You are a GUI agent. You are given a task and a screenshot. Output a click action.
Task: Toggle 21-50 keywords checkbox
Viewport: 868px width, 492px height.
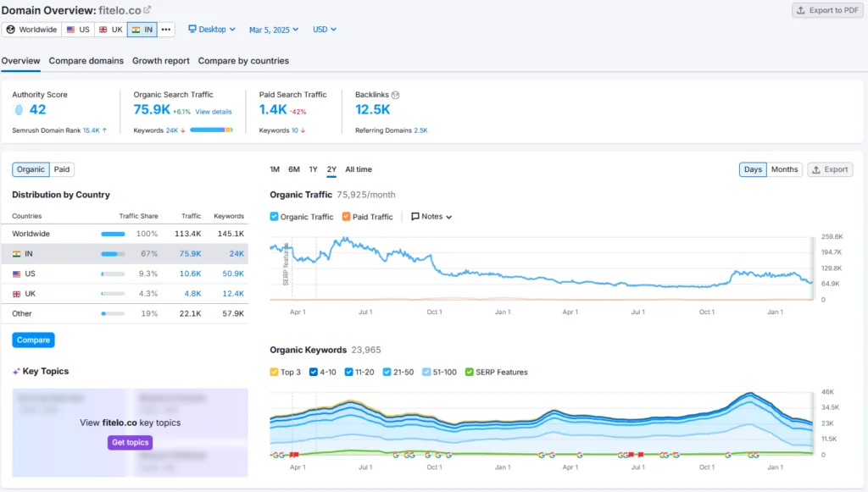click(387, 372)
